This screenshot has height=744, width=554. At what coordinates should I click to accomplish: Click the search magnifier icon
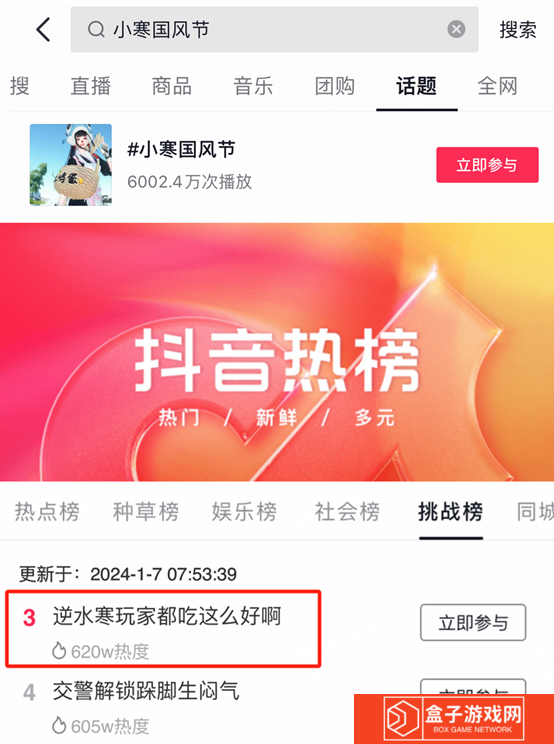pyautogui.click(x=96, y=29)
